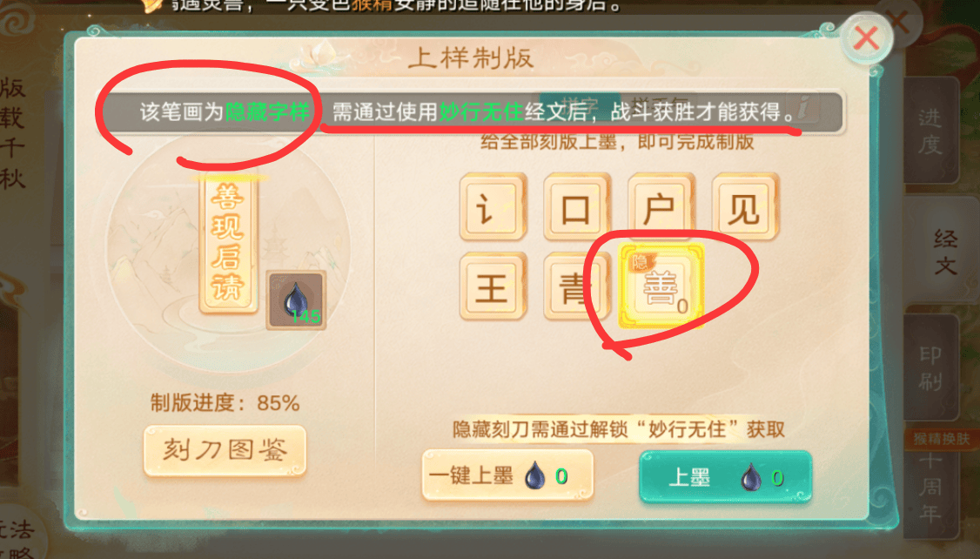Select the 口 stroke tile
Screen dimensions: 980x559
coord(576,206)
